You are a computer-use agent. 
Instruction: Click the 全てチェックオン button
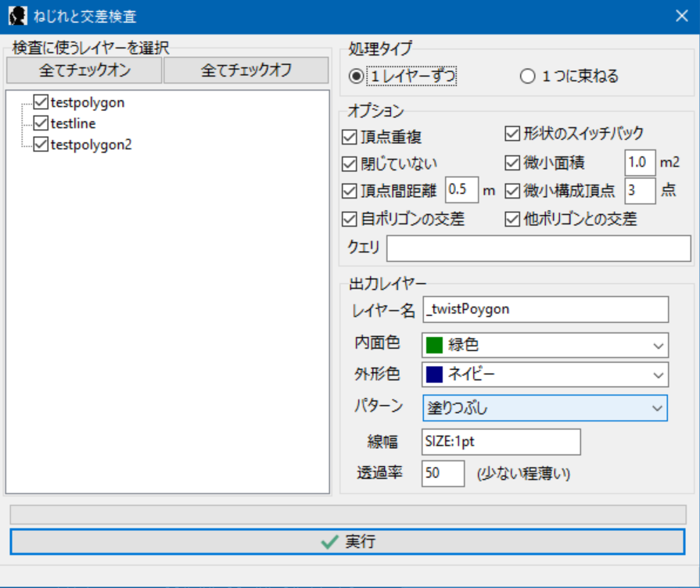click(84, 70)
